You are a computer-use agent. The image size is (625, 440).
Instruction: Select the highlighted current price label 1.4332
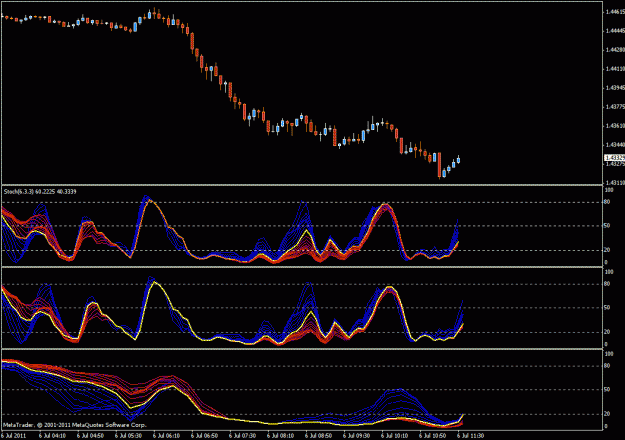pos(615,158)
